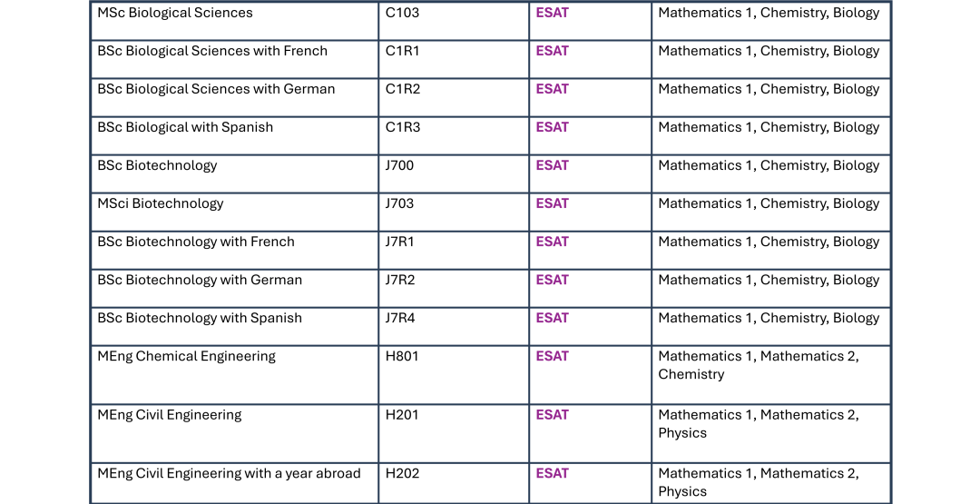980x504 pixels.
Task: Click the MEng Chemical Engineering course name
Action: 187,357
